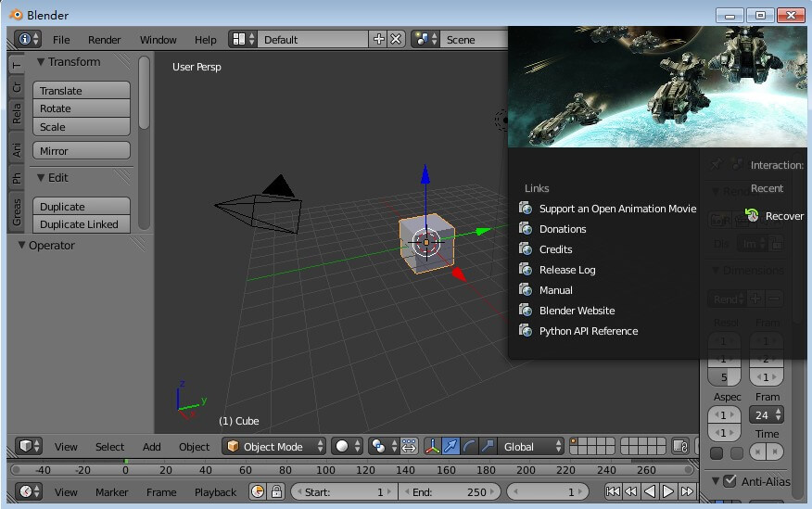The height and width of the screenshot is (509, 812).
Task: Open the 3D View Select menu
Action: click(x=109, y=447)
